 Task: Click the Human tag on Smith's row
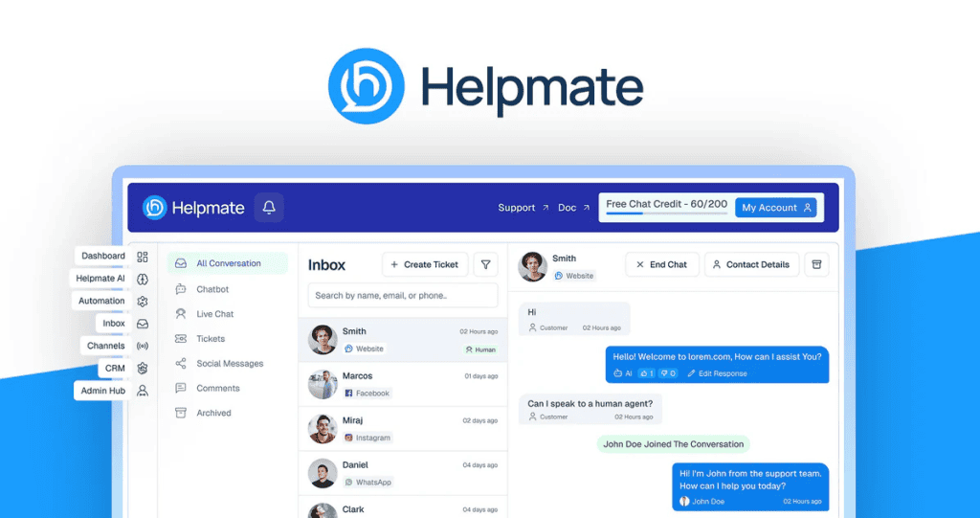pos(480,349)
